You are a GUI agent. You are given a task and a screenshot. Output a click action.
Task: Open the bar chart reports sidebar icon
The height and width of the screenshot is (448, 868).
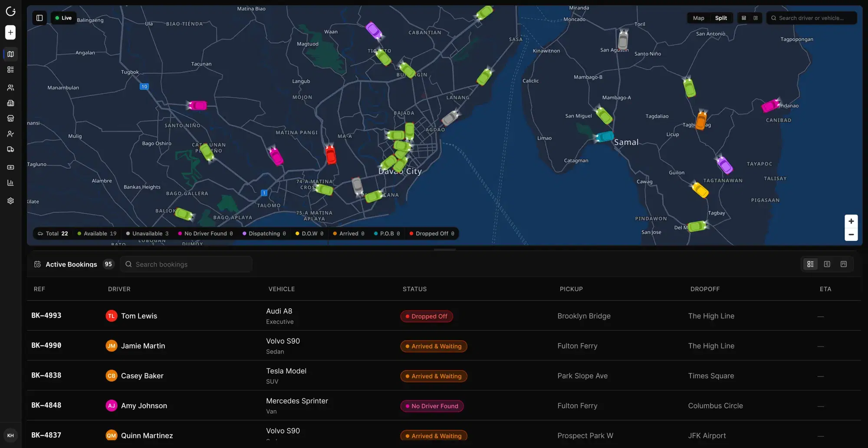(10, 183)
